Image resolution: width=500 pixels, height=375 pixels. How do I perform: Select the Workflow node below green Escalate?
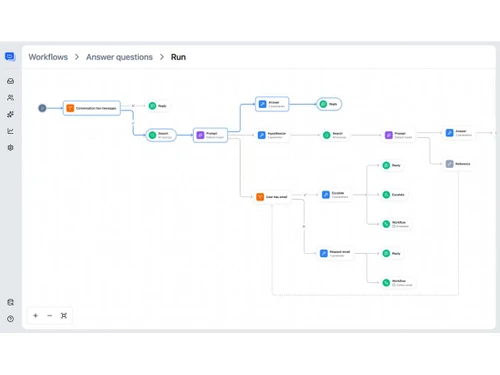(x=396, y=224)
